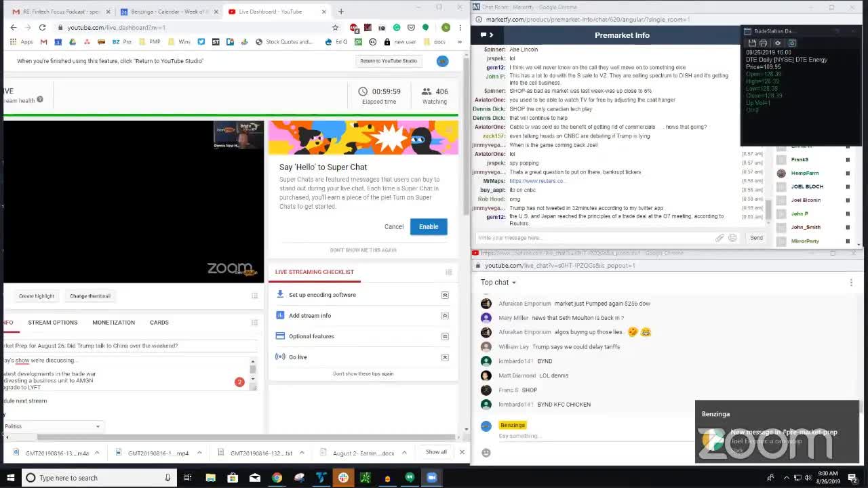The width and height of the screenshot is (868, 488).
Task: Open the YouTube live chat options menu
Action: 851,282
